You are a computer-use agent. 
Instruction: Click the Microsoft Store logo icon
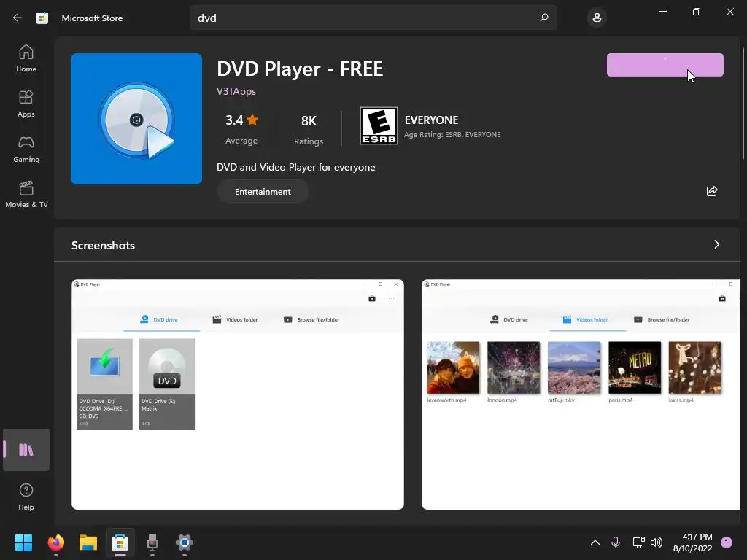42,18
